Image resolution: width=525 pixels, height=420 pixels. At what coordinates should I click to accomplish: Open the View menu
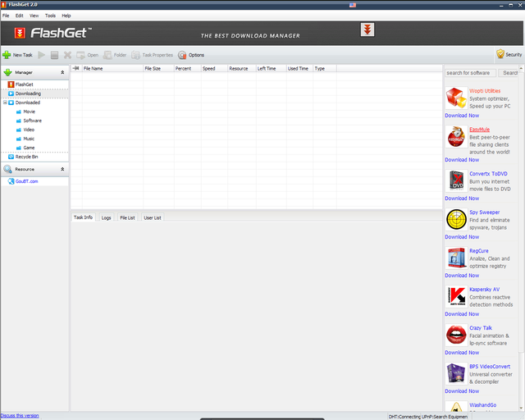click(x=34, y=16)
